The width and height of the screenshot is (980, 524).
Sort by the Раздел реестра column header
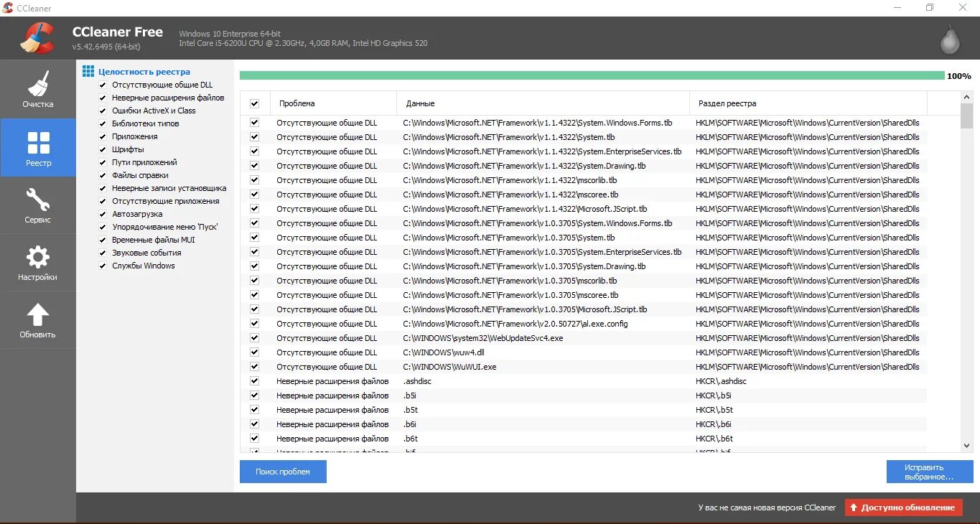(x=808, y=103)
